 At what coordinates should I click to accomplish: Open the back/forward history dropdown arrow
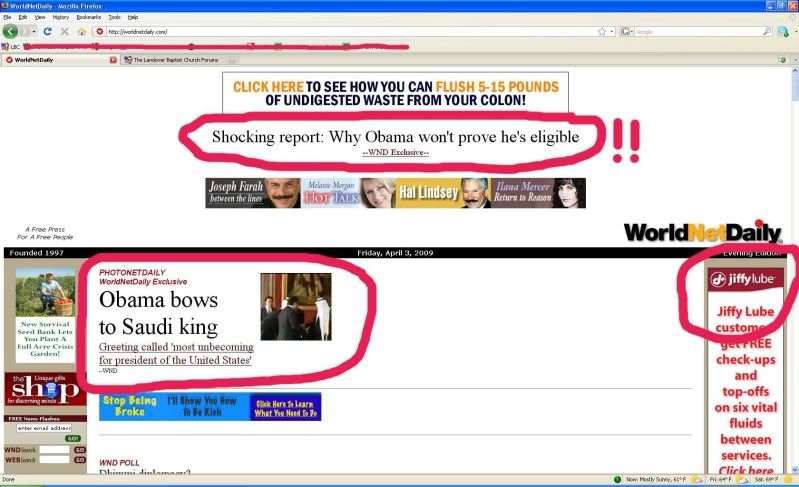point(34,32)
